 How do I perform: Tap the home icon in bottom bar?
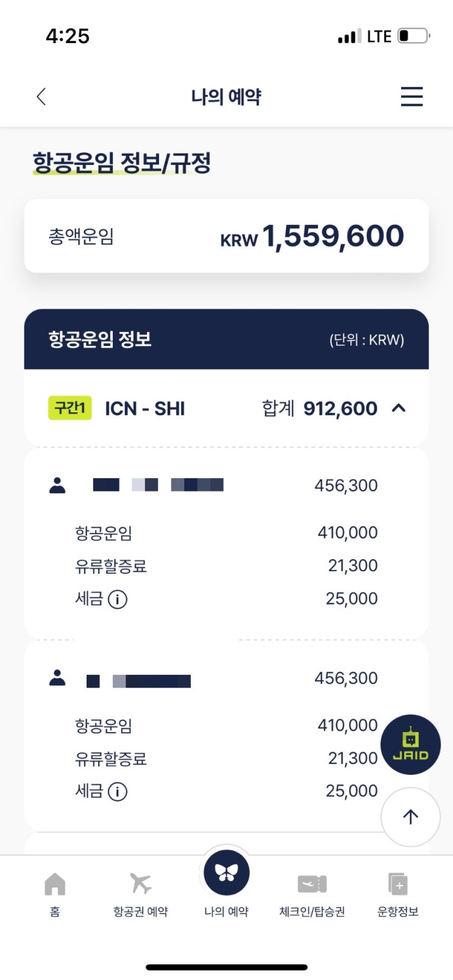click(x=55, y=884)
